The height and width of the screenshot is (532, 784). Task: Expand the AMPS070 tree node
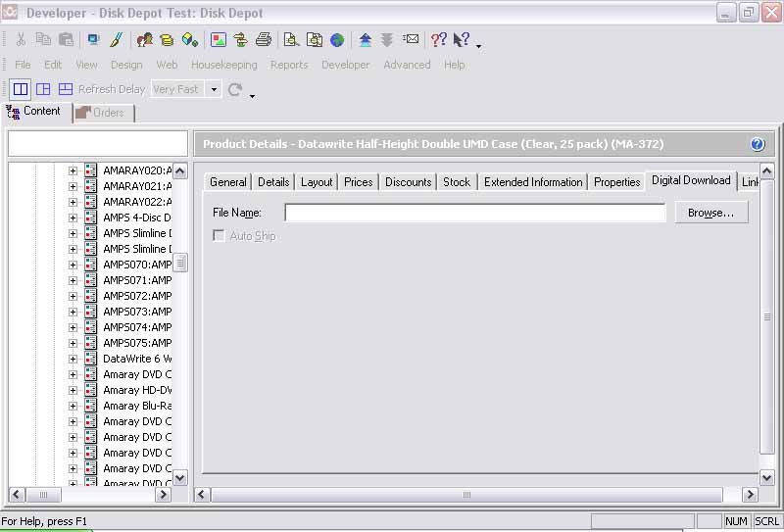tap(73, 265)
